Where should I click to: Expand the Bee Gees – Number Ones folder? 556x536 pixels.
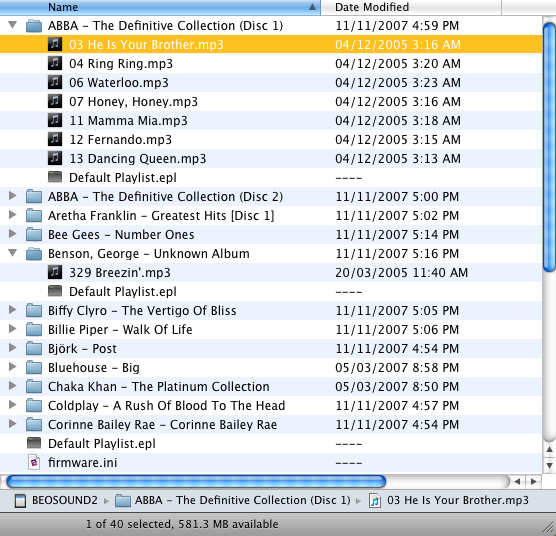[x=13, y=234]
